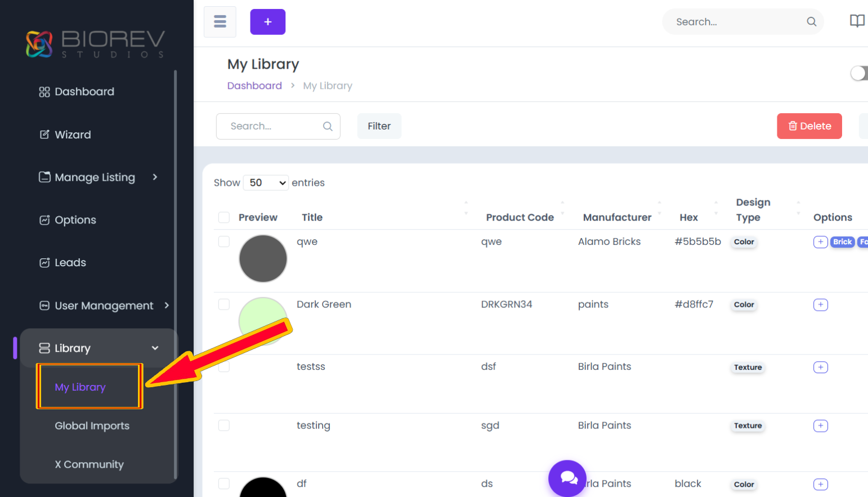Toggle the select-all header checkbox
868x497 pixels.
click(x=224, y=217)
